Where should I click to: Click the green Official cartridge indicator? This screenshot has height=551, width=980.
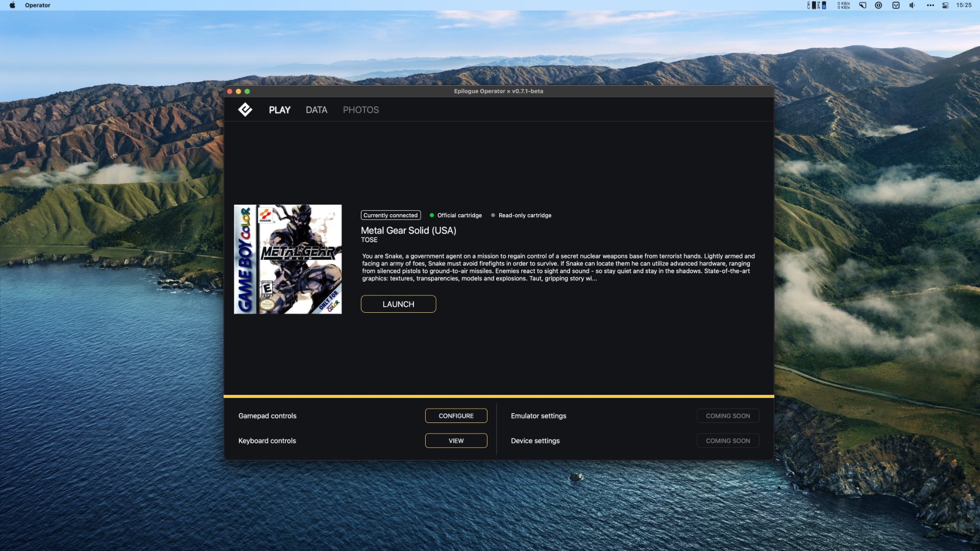pyautogui.click(x=456, y=215)
